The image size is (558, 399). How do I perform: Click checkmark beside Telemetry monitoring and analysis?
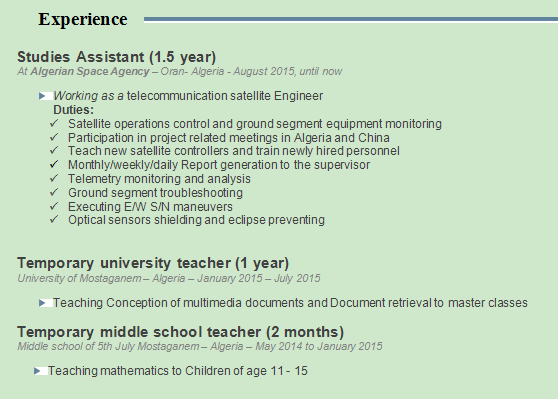54,178
